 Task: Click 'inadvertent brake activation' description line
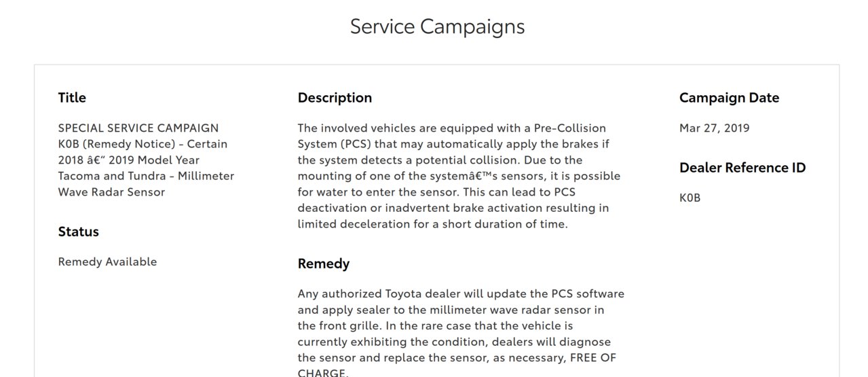(x=453, y=208)
